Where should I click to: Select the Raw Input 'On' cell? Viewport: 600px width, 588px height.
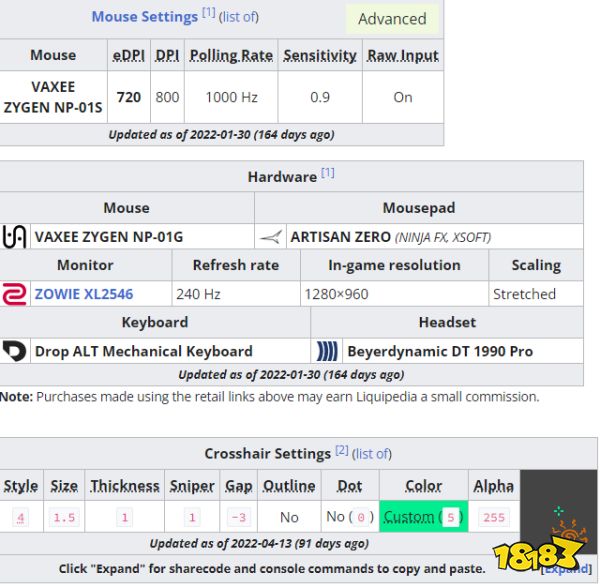403,97
